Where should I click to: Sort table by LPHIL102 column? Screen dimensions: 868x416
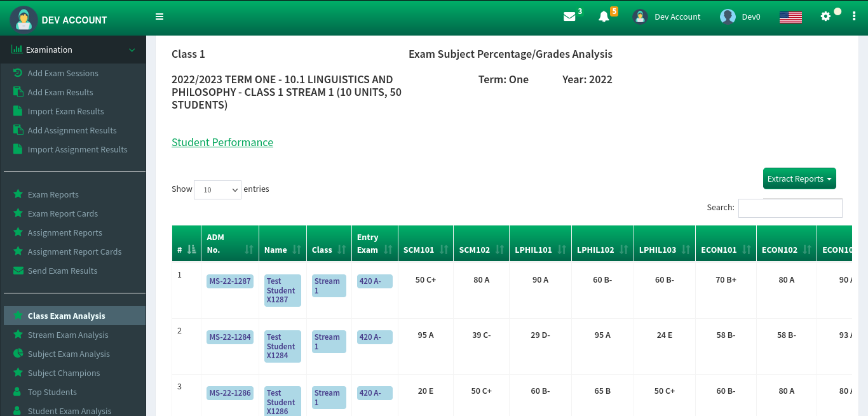coord(602,243)
